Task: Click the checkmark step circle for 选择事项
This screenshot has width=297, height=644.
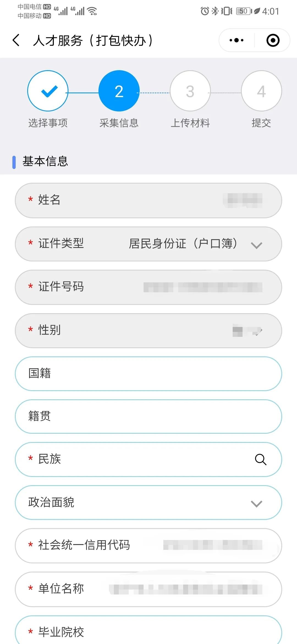Action: (x=48, y=91)
